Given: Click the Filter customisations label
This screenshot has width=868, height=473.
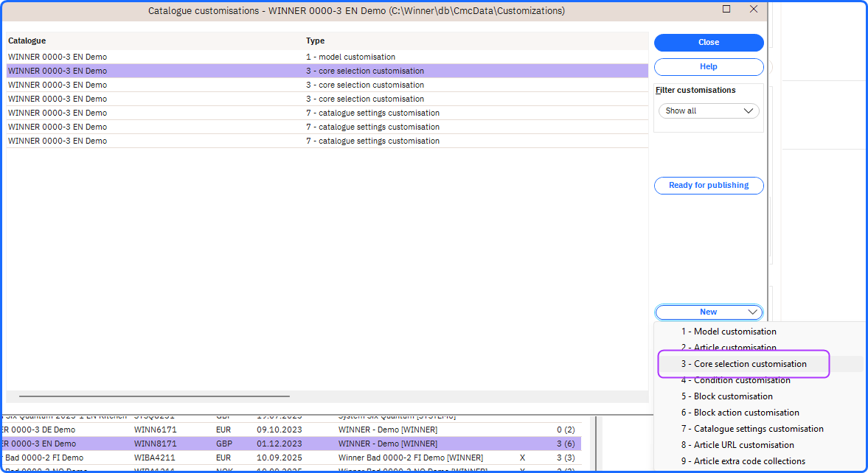Looking at the screenshot, I should point(696,90).
